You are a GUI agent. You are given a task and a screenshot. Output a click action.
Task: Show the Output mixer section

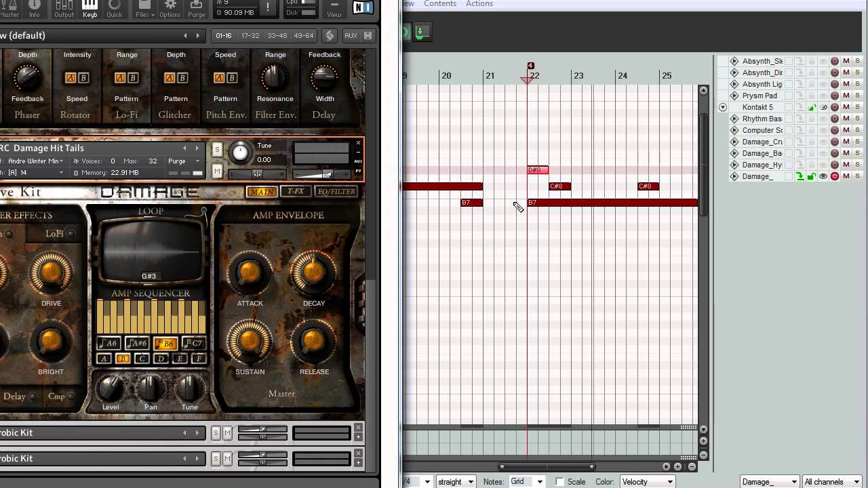click(64, 9)
